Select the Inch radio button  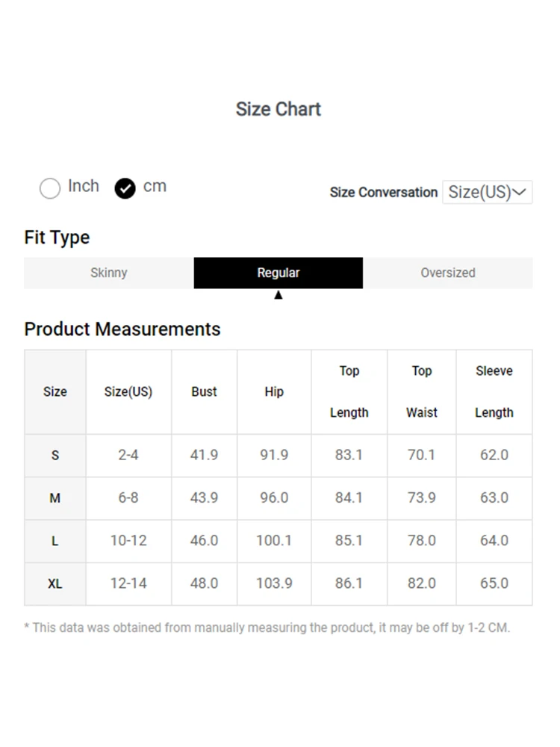(x=50, y=188)
